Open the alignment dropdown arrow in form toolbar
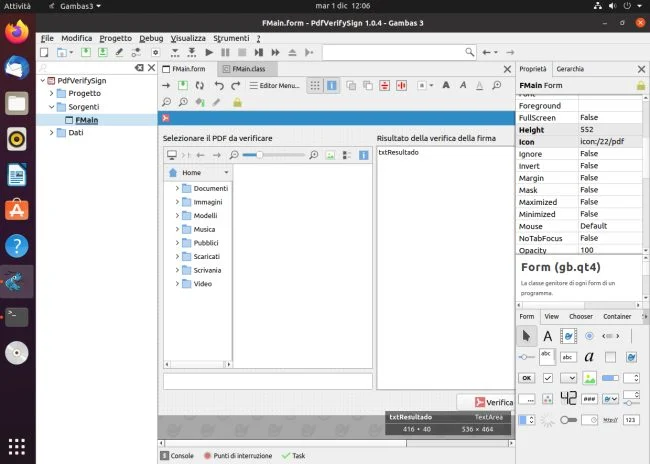 tap(431, 85)
